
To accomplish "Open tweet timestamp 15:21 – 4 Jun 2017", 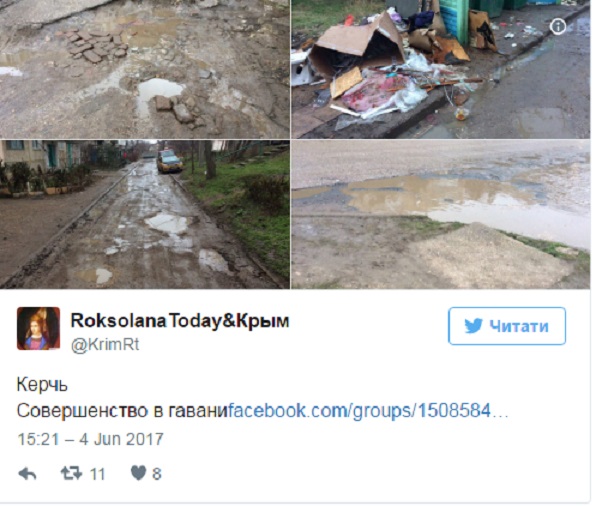I will coord(90,439).
